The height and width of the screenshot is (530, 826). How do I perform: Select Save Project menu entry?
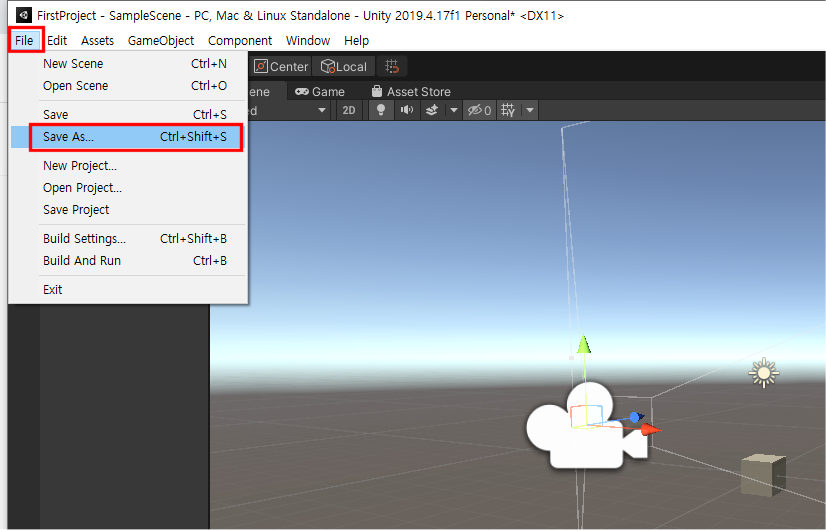tap(129, 210)
